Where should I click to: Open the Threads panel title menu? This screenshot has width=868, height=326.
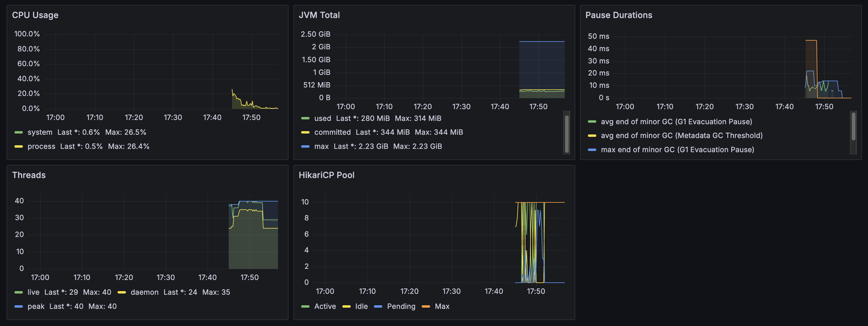(29, 175)
